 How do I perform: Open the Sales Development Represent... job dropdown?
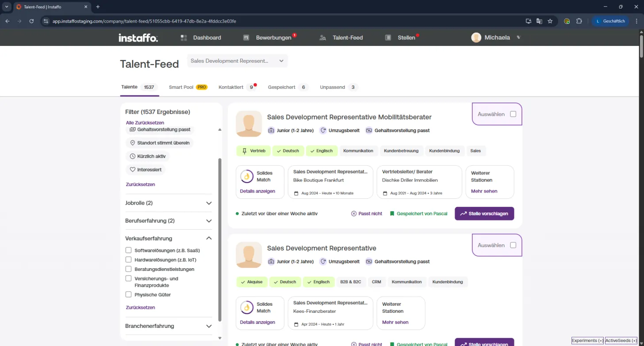click(238, 61)
